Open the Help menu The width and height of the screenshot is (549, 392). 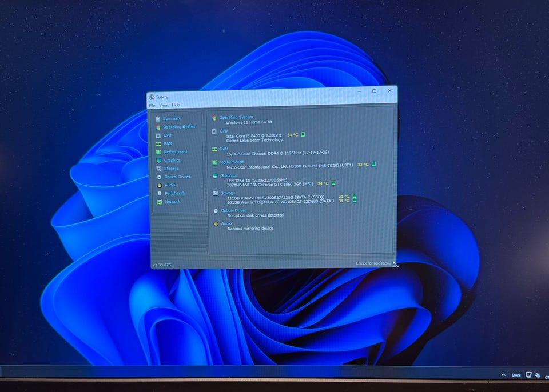[x=176, y=105]
